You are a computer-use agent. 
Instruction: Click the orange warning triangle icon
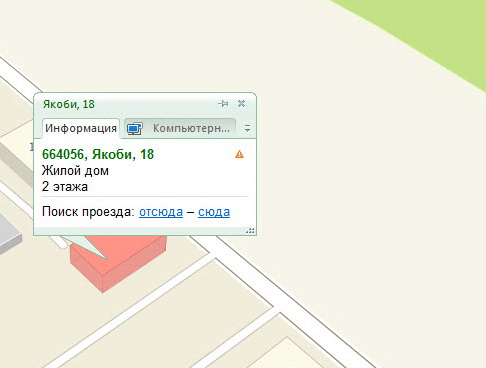pyautogui.click(x=239, y=154)
